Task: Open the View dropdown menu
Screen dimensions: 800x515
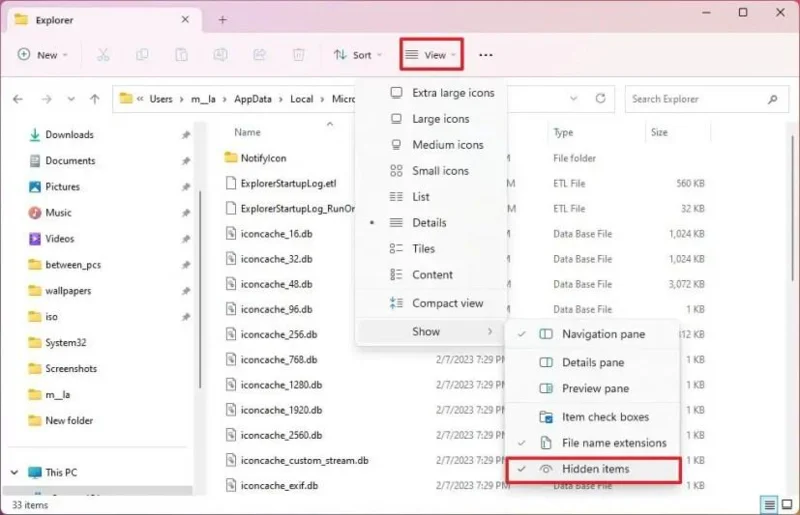Action: tap(432, 55)
